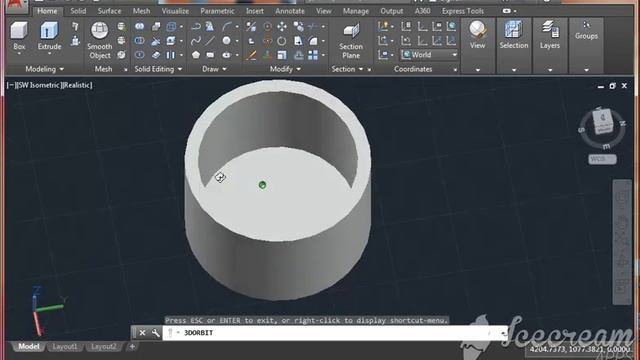The width and height of the screenshot is (640, 360).
Task: Open the Express Tools ribbon tab
Action: pos(463,11)
